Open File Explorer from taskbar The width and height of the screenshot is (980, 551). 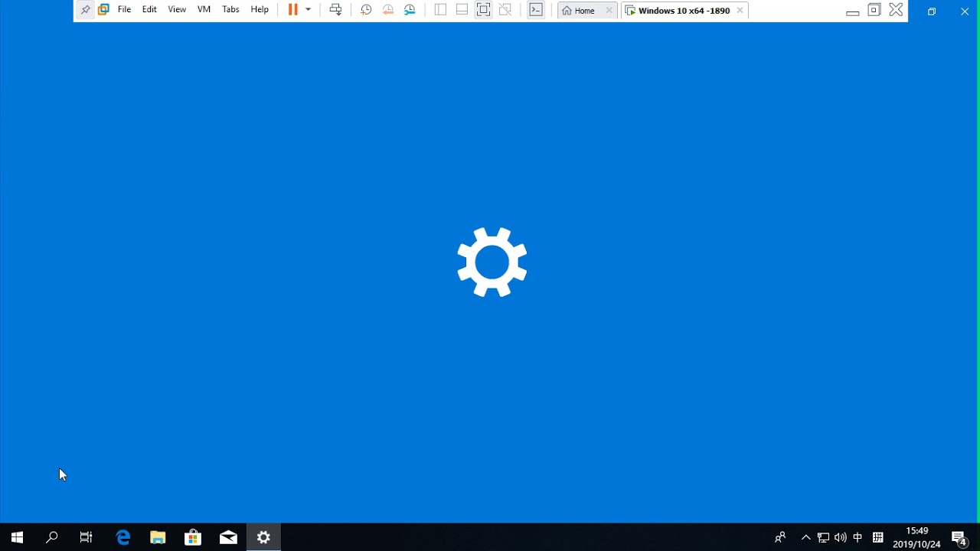click(x=158, y=537)
